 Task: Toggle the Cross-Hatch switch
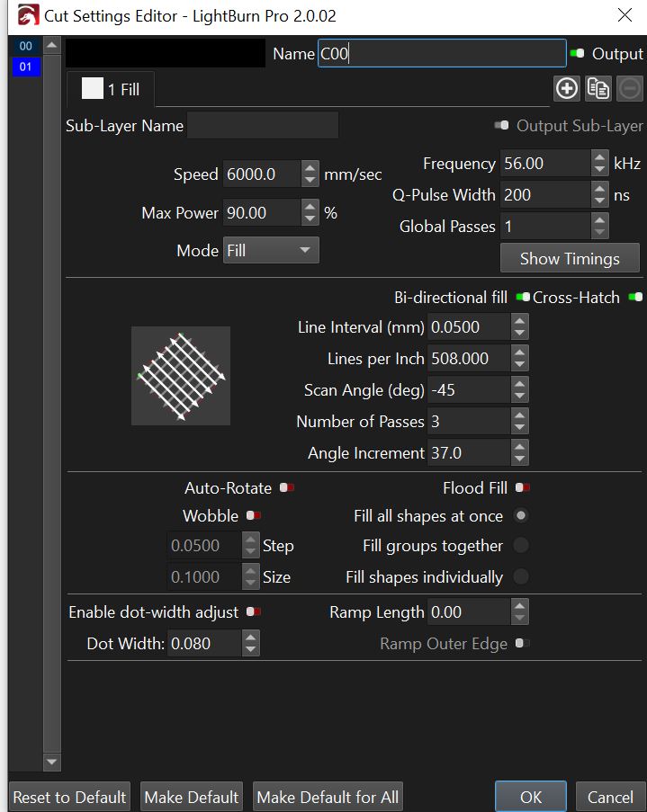[635, 297]
